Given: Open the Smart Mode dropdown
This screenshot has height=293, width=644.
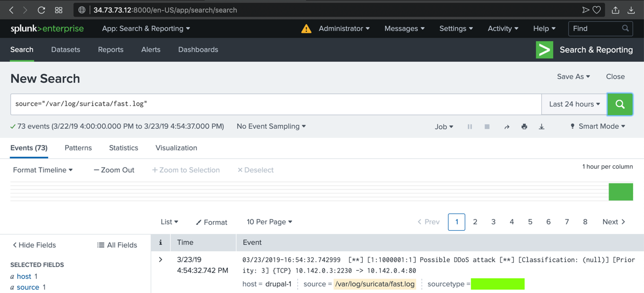Looking at the screenshot, I should (x=598, y=126).
